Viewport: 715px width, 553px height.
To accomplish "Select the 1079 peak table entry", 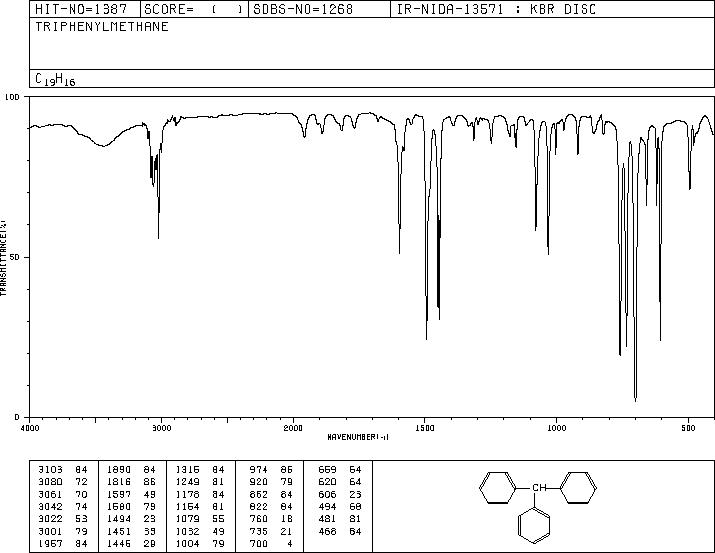I will click(x=200, y=519).
